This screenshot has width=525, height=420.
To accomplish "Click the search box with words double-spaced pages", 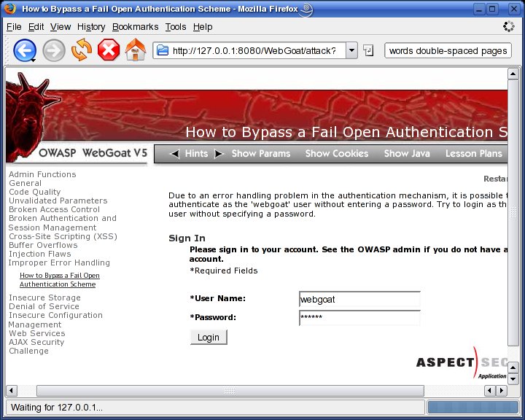I will click(448, 51).
